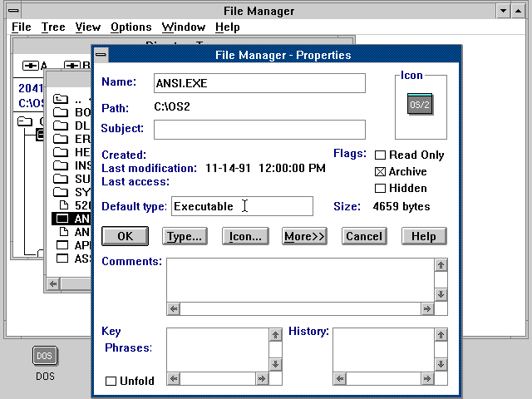Select the highlighted AN program file

pyautogui.click(x=72, y=219)
